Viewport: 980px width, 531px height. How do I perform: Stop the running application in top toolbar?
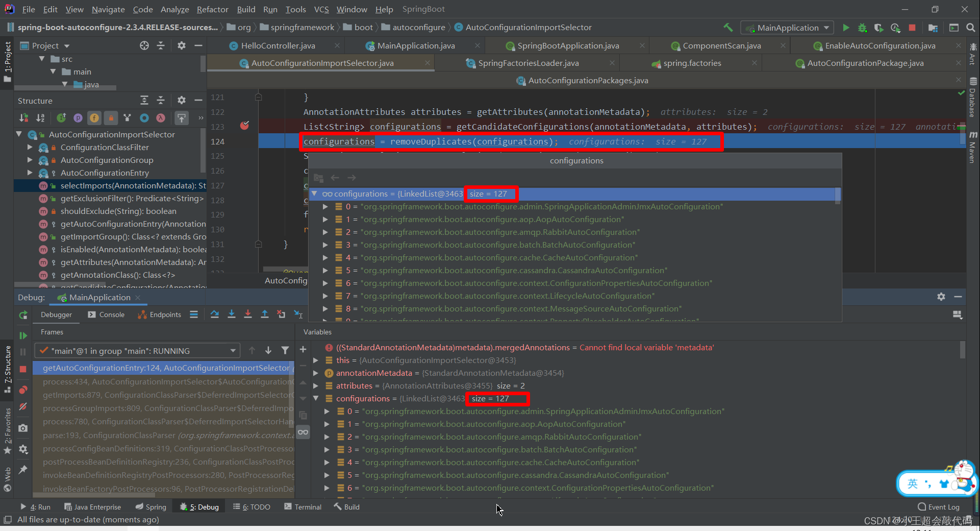[x=912, y=28]
